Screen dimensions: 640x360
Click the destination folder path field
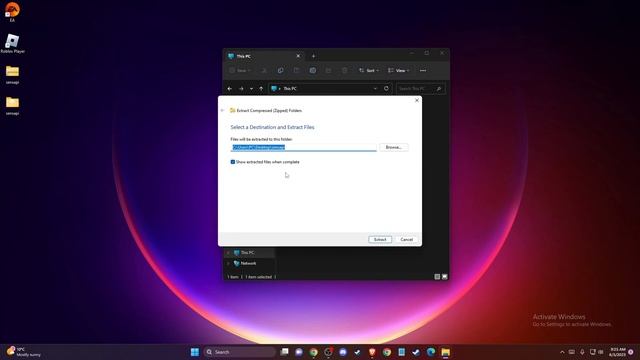click(x=303, y=147)
